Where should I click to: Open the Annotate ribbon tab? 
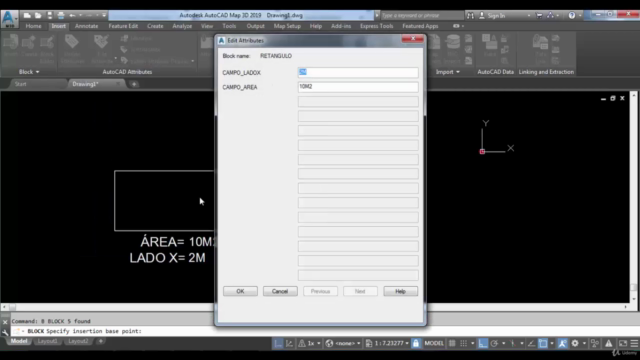(x=87, y=26)
